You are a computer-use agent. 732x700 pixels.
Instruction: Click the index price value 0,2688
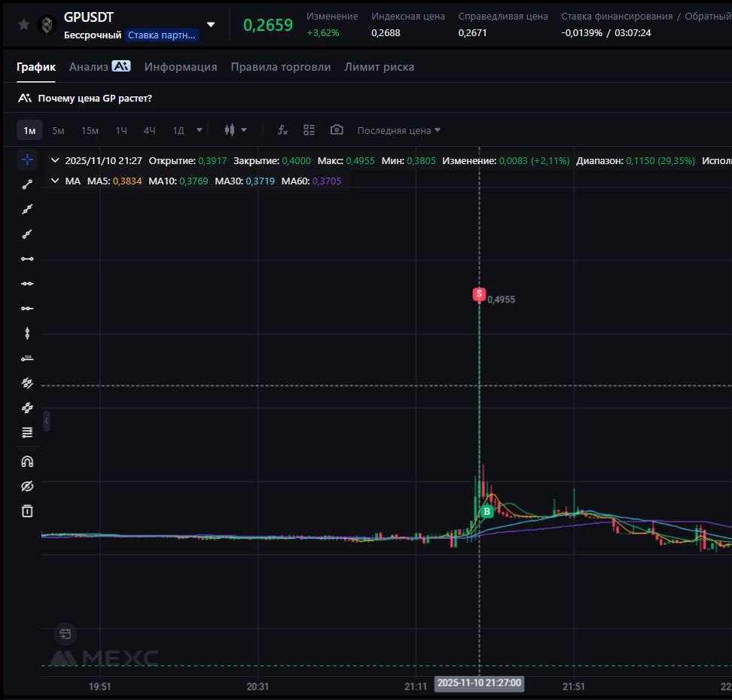tap(386, 32)
